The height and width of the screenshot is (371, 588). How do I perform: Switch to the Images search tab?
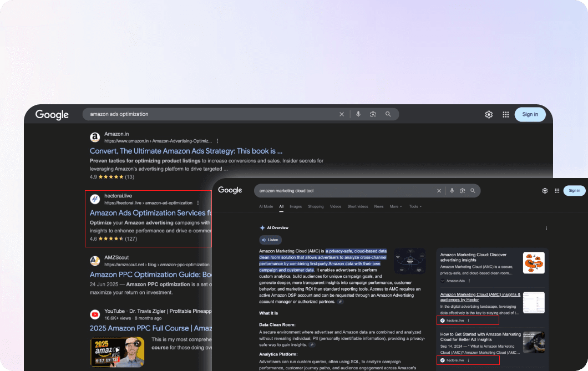click(x=296, y=206)
